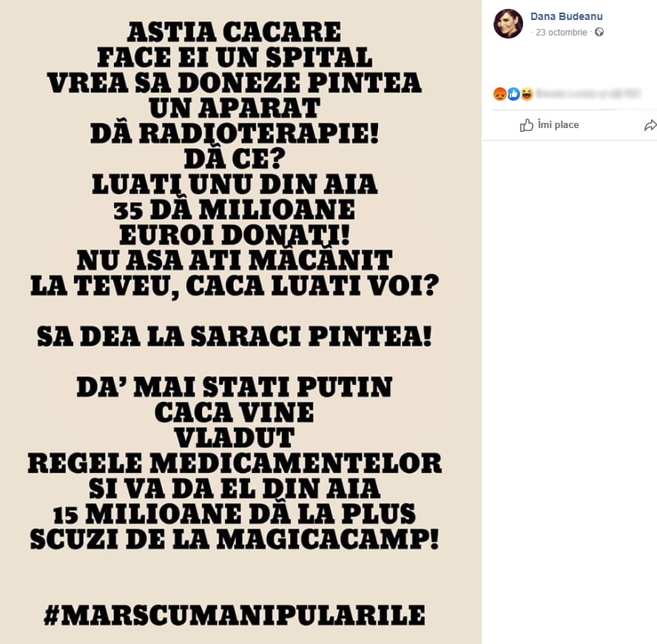Click the SCUZI DE LA MAGICACAMP! line
This screenshot has width=657, height=644.
pyautogui.click(x=234, y=539)
